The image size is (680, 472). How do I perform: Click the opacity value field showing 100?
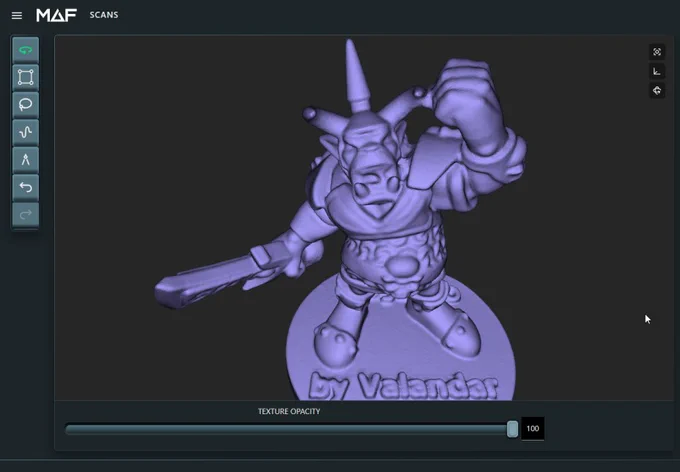pyautogui.click(x=533, y=429)
